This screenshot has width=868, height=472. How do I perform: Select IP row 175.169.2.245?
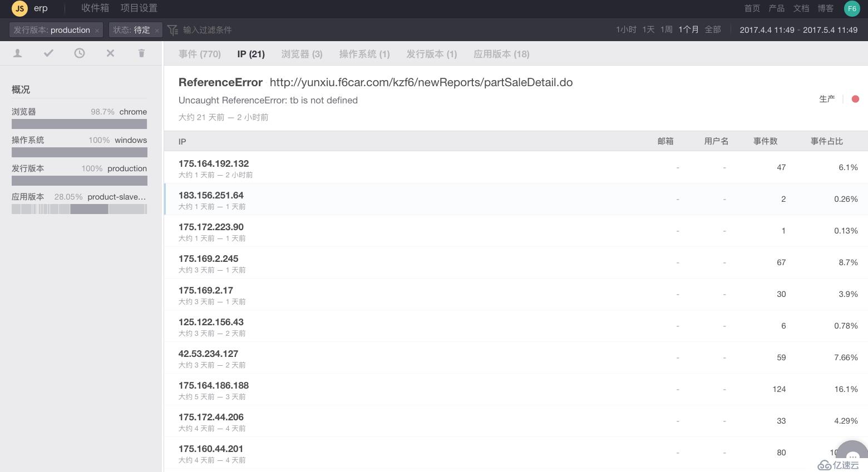coord(516,262)
